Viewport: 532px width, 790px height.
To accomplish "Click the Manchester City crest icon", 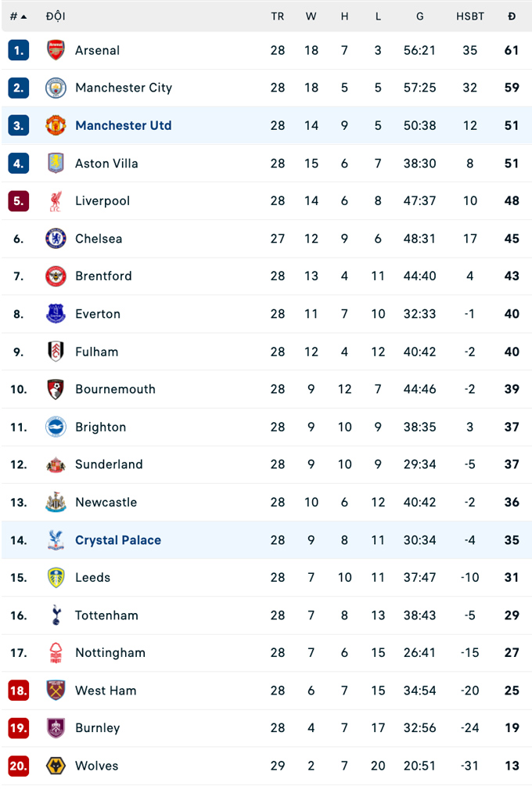I will pyautogui.click(x=56, y=88).
